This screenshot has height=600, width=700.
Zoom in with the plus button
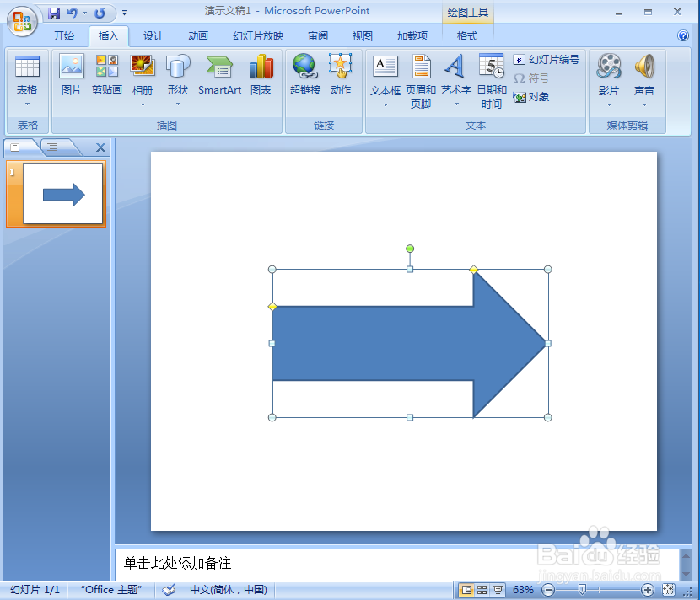click(x=648, y=590)
